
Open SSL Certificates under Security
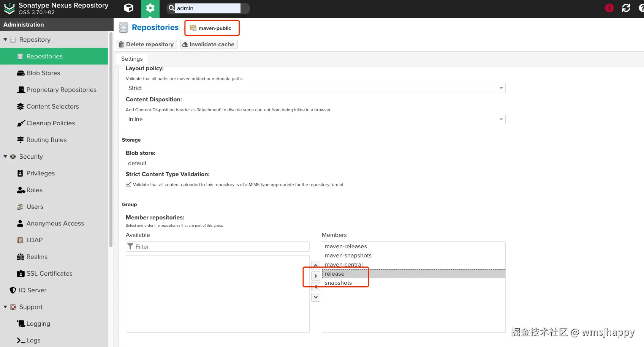coord(54,273)
